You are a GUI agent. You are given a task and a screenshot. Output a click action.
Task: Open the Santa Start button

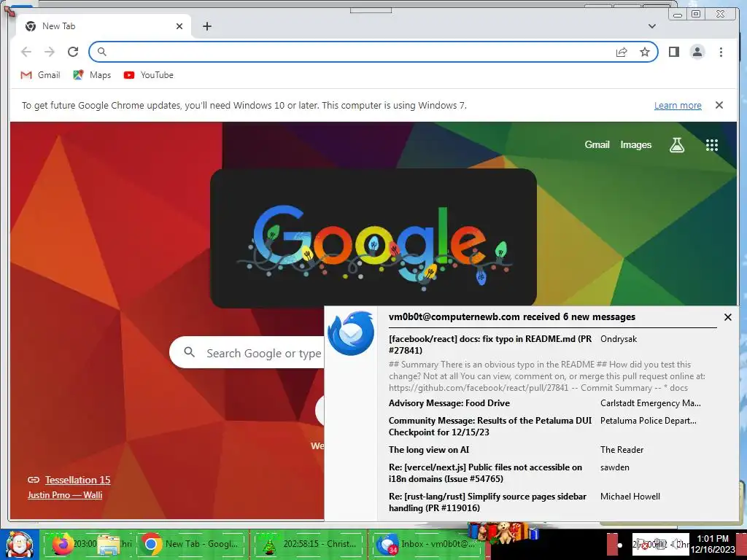coord(19,545)
